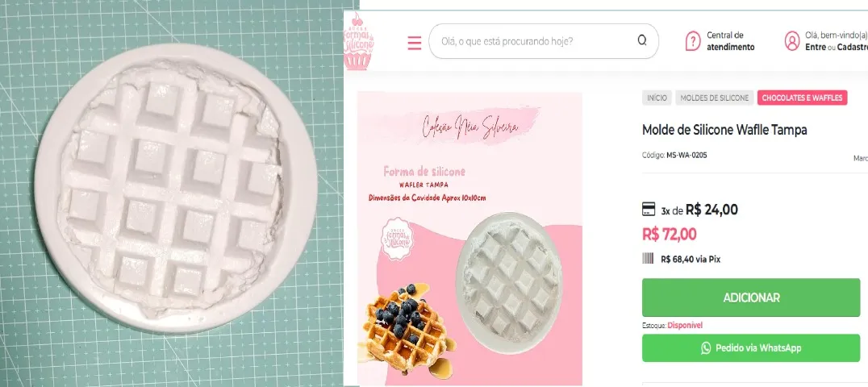Screen dimensions: 868x387
Task: Select the CHOCOLATES E WAFFLES category tag
Action: coord(802,98)
